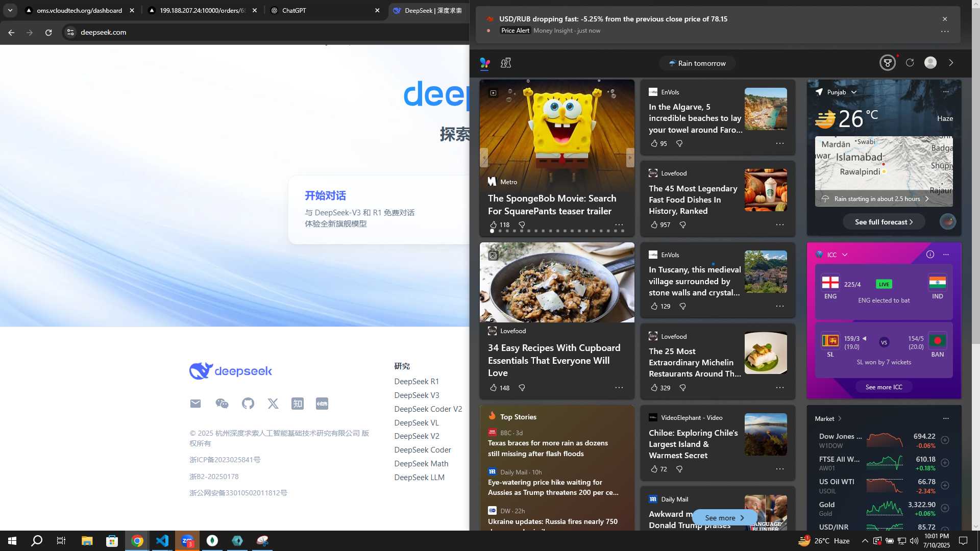The width and height of the screenshot is (980, 551).
Task: Show hidden system tray icons
Action: (x=865, y=541)
